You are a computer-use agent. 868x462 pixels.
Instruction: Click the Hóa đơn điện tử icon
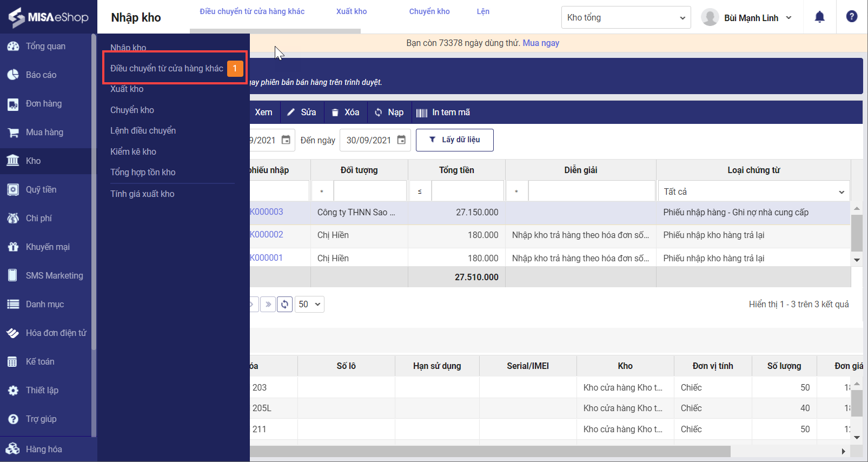(13, 333)
